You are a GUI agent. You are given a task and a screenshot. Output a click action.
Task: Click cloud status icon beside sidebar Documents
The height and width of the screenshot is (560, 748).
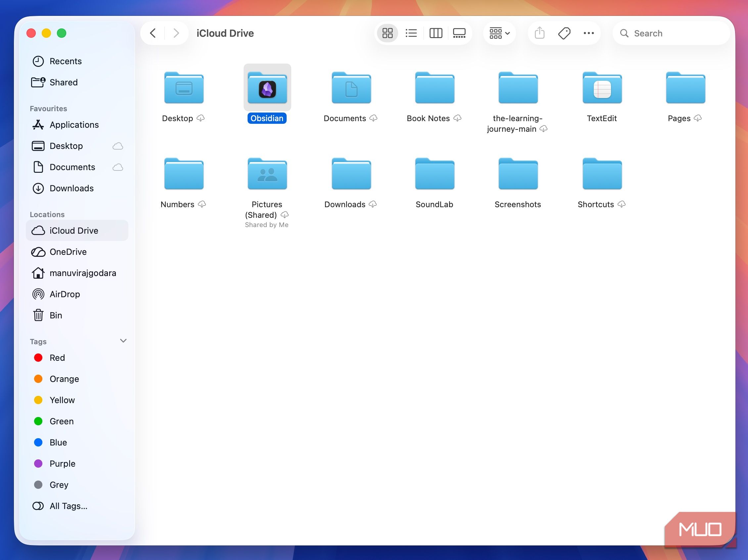coord(118,167)
